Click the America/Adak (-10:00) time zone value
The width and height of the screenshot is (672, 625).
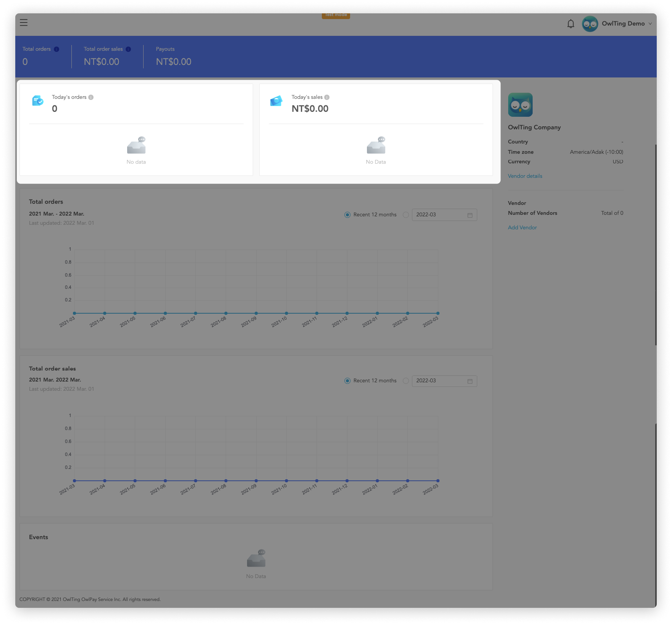(596, 152)
